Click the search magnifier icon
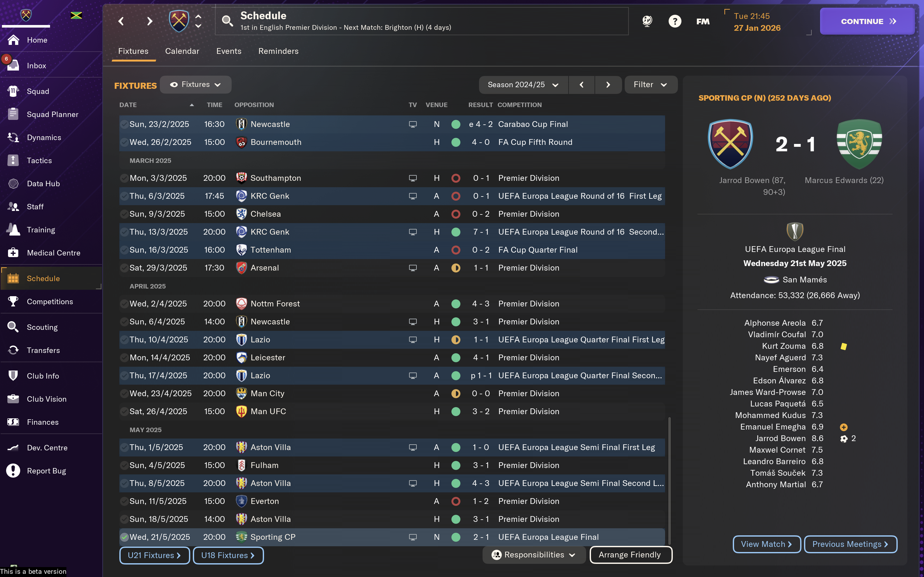Viewport: 924px width, 577px height. 227,21
